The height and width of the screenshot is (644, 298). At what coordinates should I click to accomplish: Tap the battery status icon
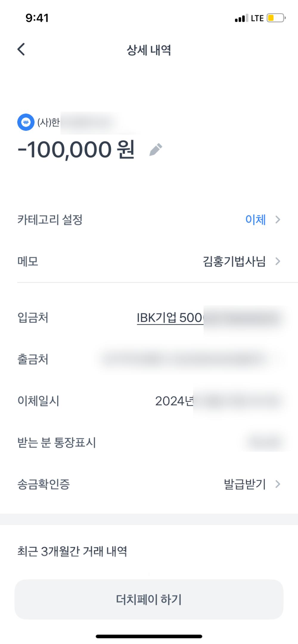[276, 18]
